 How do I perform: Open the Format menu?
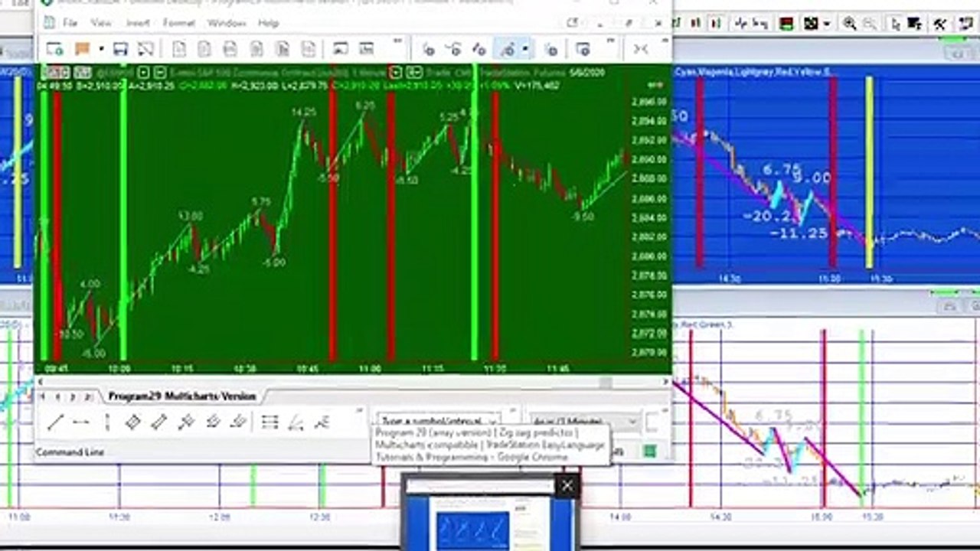(178, 23)
